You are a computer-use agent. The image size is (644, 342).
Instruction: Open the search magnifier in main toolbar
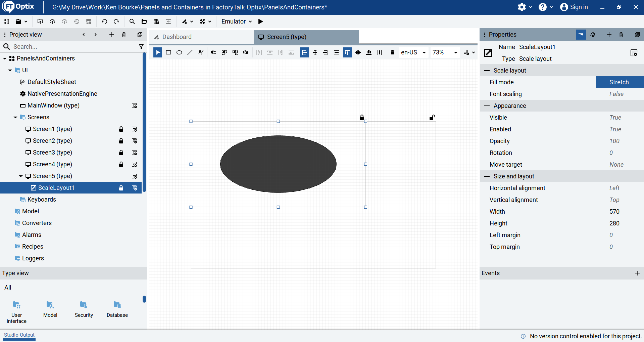pos(132,22)
